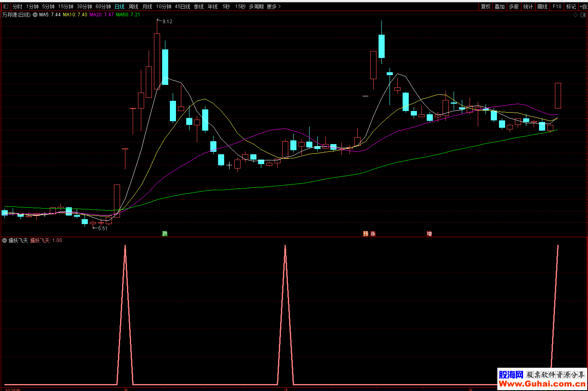Toggle the left side panel icon
This screenshot has width=588, height=391.
pyautogui.click(x=6, y=7)
